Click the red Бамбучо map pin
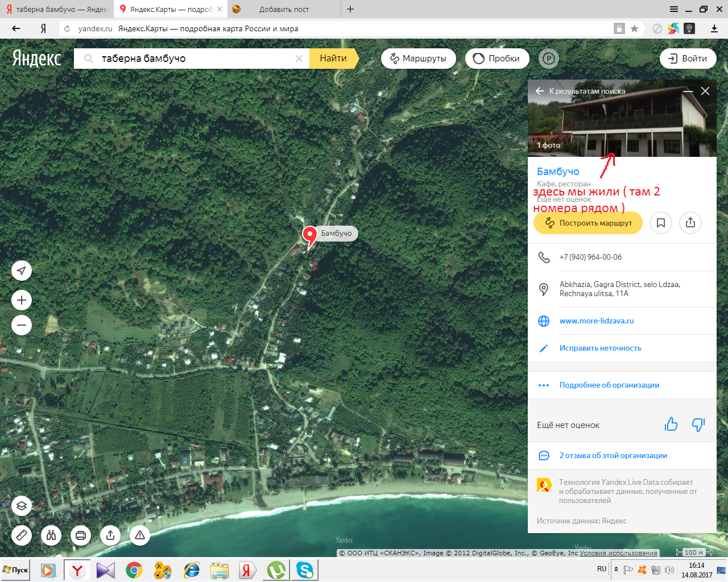 309,238
